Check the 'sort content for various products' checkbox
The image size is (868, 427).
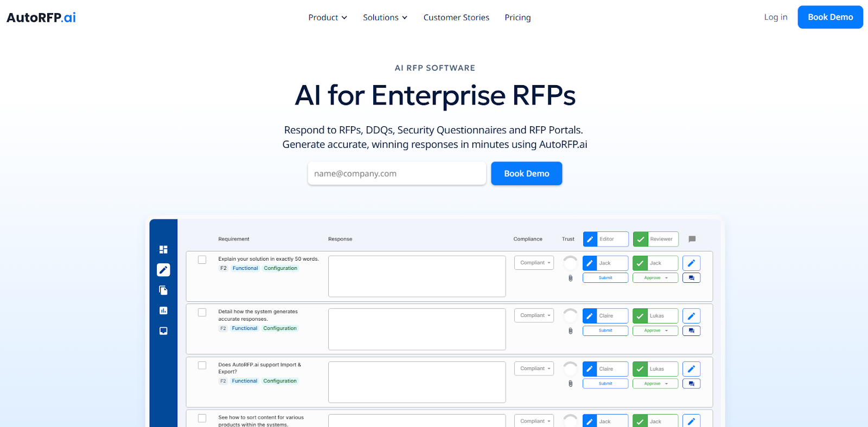pyautogui.click(x=202, y=418)
